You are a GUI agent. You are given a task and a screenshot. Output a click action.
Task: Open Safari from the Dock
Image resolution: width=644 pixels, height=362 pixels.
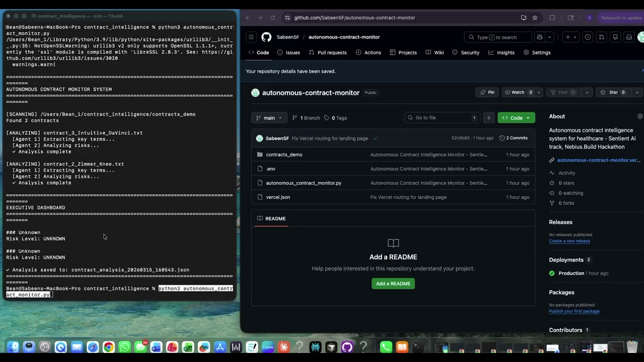(93, 347)
